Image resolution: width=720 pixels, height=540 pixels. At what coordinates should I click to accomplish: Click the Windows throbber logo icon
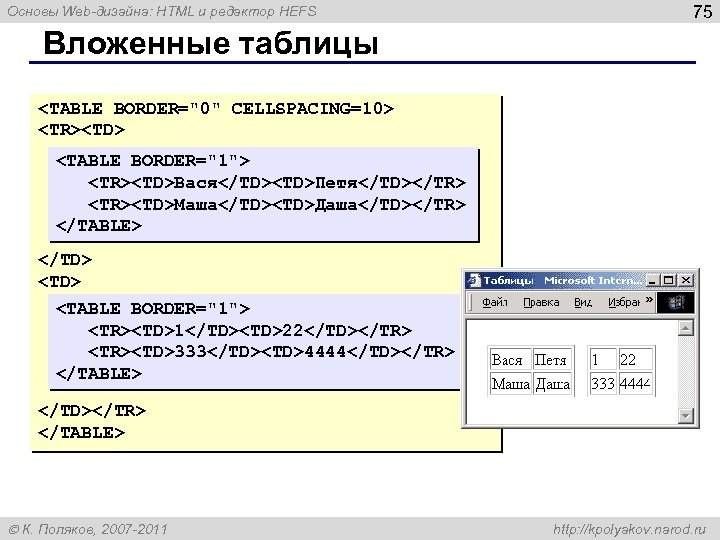[x=675, y=303]
